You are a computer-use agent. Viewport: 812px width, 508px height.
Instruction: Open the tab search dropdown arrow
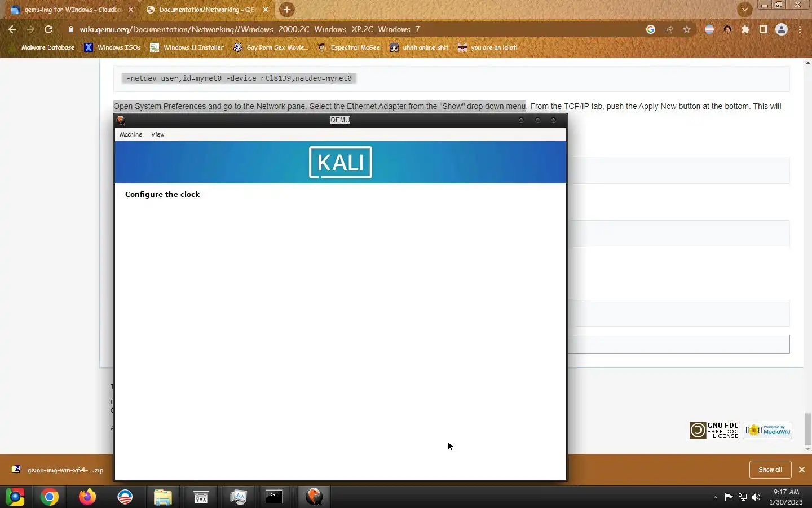[745, 10]
